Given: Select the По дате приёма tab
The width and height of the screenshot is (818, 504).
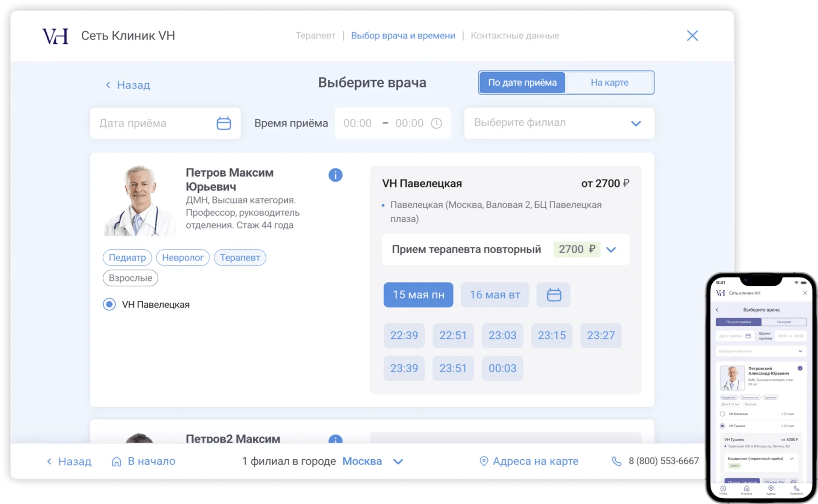Looking at the screenshot, I should [x=522, y=82].
